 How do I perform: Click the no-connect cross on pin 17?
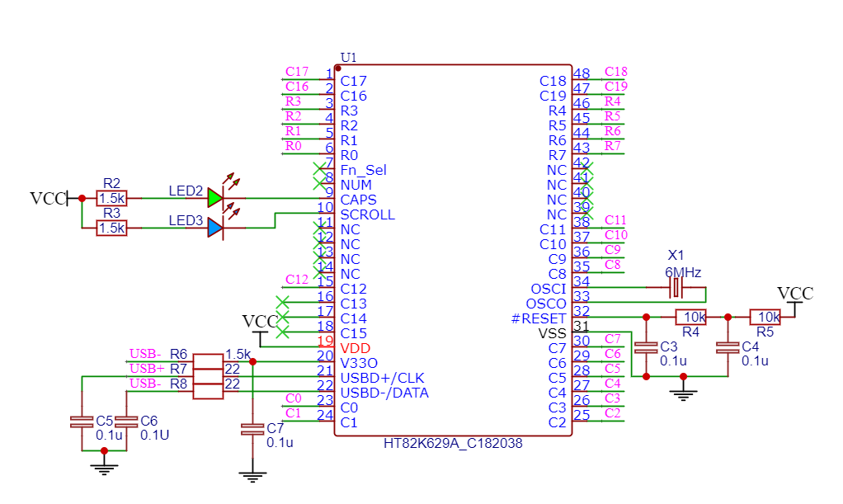(x=282, y=318)
